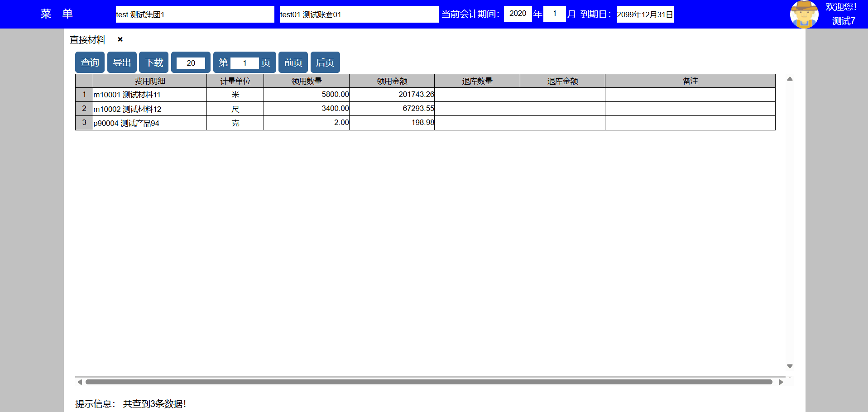The height and width of the screenshot is (412, 868).
Task: Click the horizontal scroll right arrow
Action: 781,382
